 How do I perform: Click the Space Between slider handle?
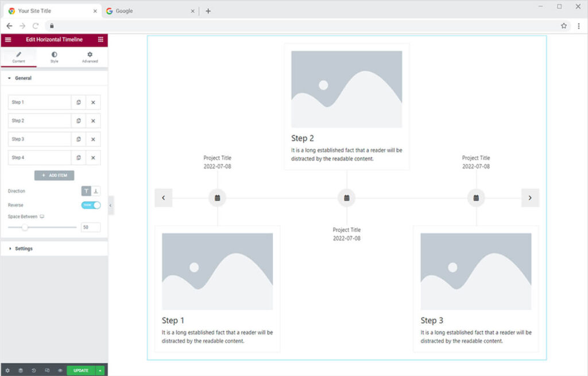click(x=25, y=227)
